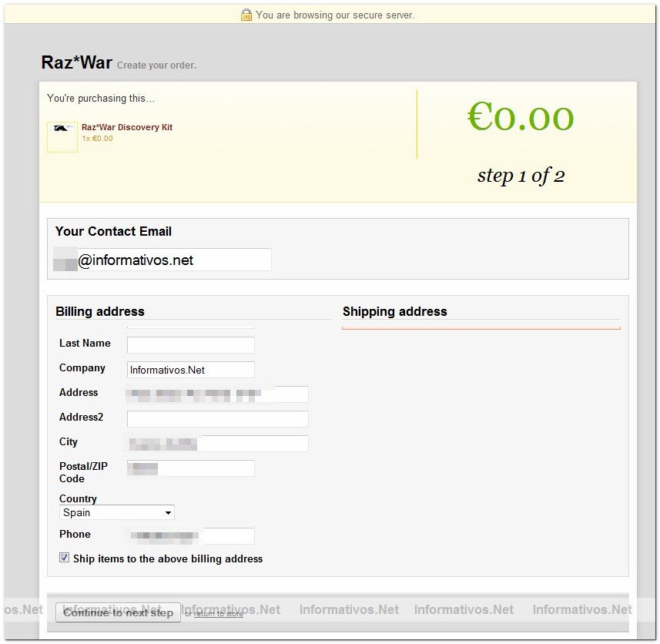Click the contact email input field

tap(163, 260)
